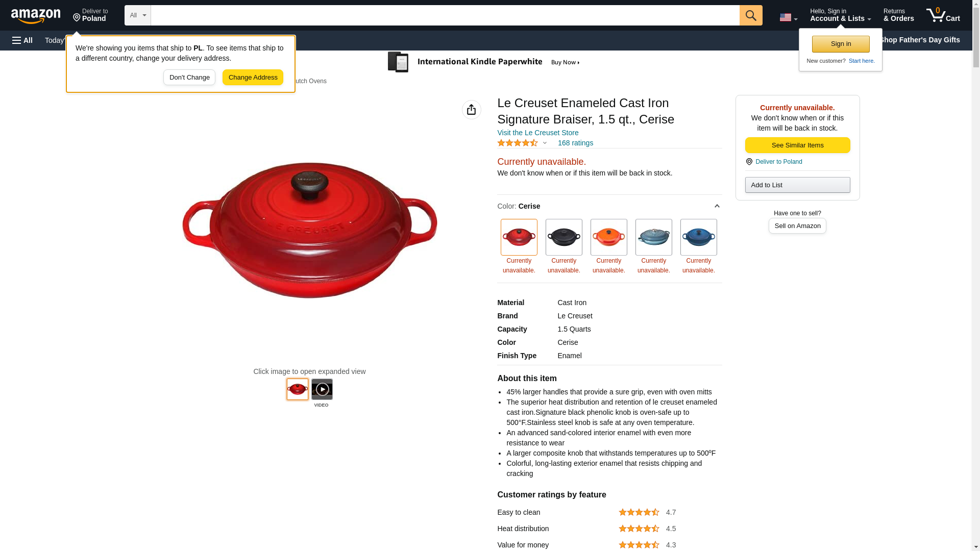Collapse the Color options chevron
This screenshot has width=980, height=551.
[717, 206]
